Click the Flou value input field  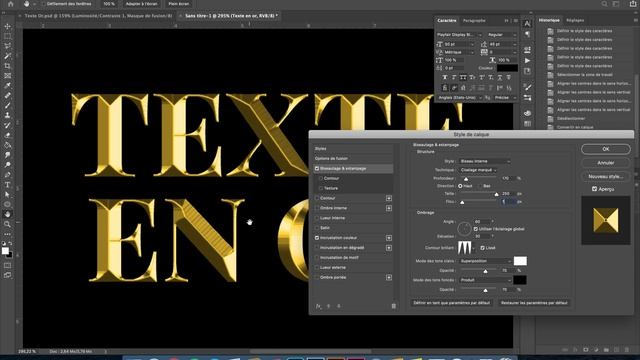[x=509, y=202]
